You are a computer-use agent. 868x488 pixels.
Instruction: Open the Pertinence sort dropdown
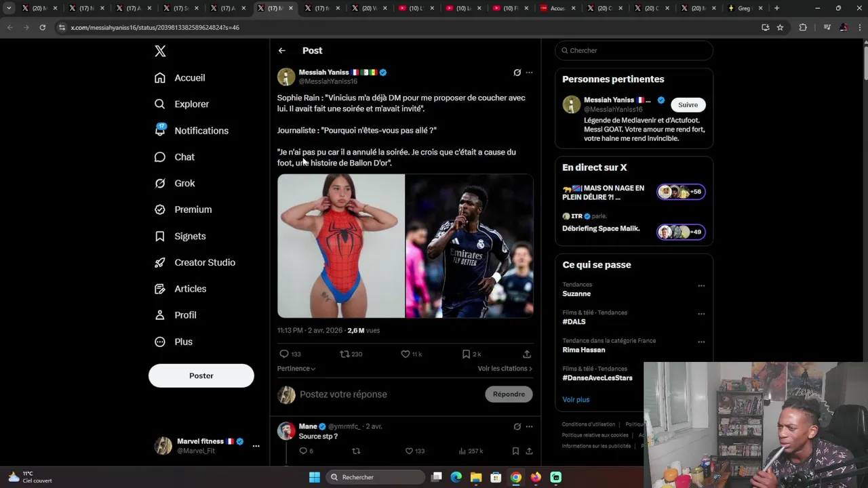click(x=296, y=369)
